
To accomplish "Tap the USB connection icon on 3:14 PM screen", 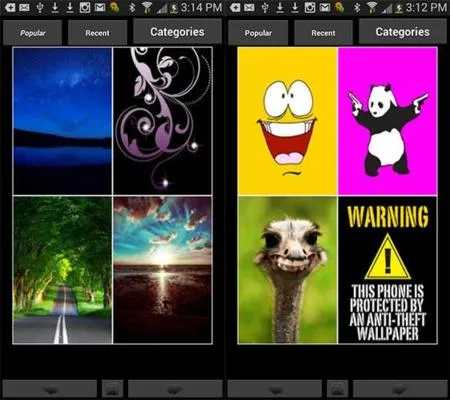I will click(x=40, y=7).
